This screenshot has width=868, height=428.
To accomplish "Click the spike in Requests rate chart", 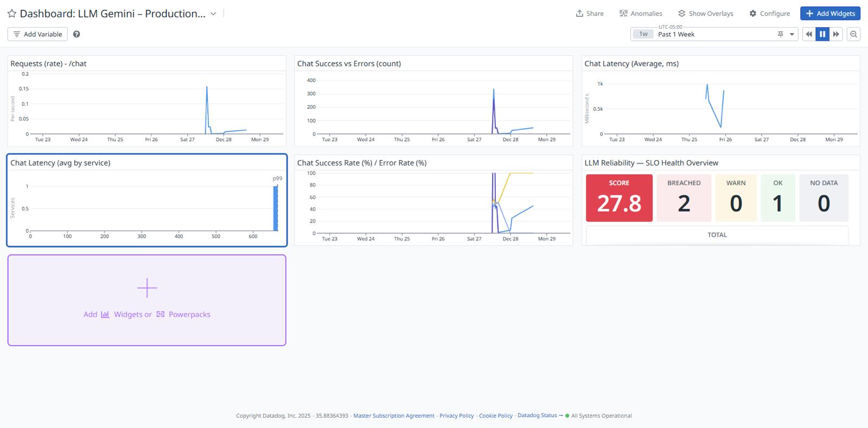I will [x=207, y=87].
